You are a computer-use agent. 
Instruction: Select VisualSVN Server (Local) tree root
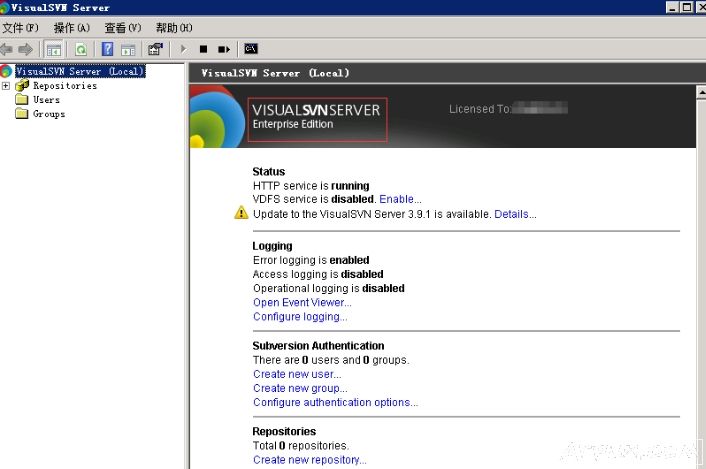[x=80, y=71]
